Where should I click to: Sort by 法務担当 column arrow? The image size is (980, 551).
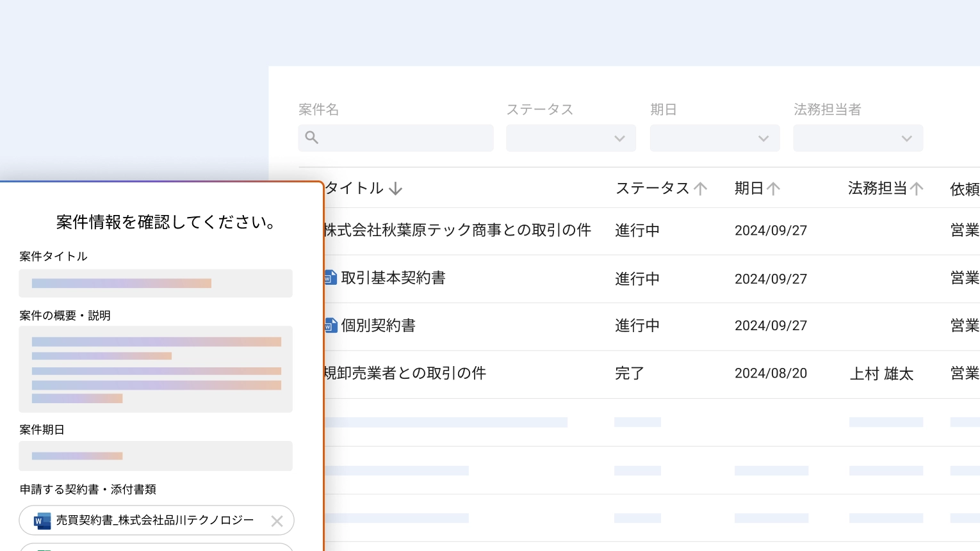(917, 189)
